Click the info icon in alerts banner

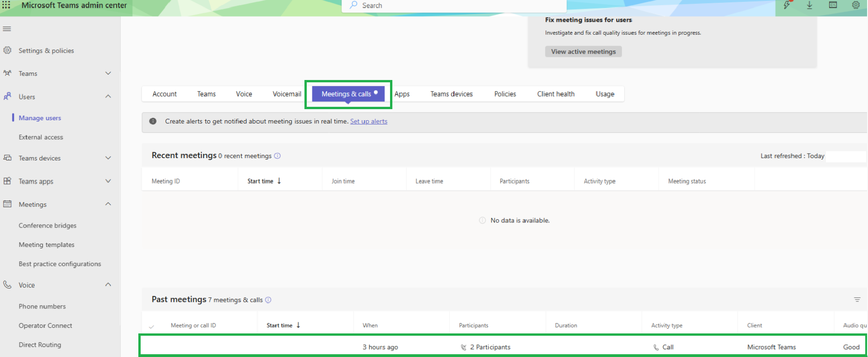click(153, 121)
